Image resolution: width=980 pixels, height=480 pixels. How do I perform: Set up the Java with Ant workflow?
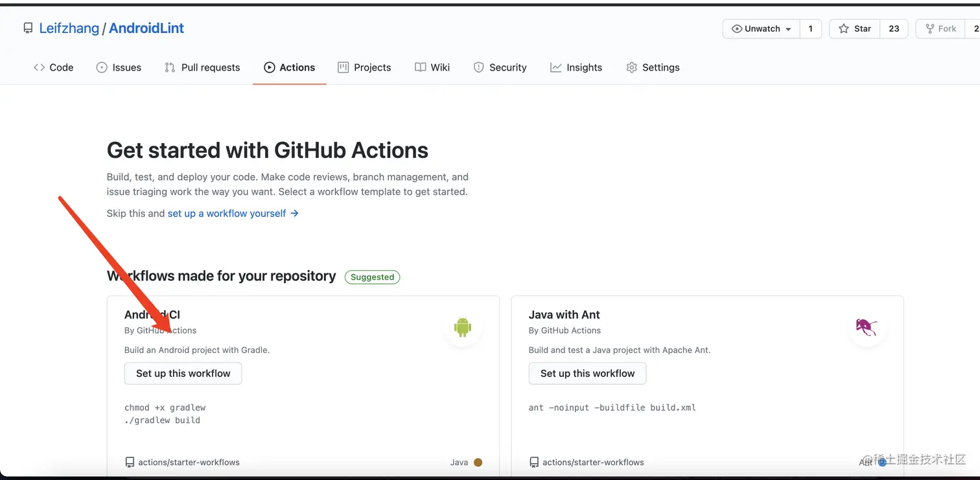(587, 374)
